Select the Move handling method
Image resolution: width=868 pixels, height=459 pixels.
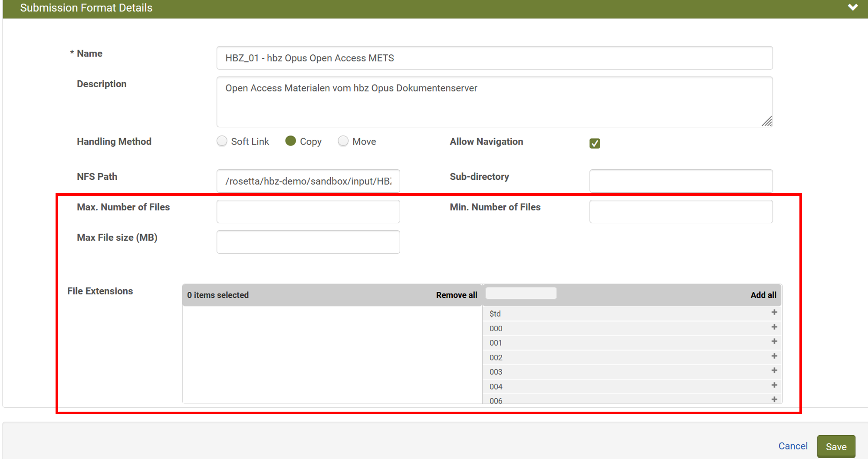343,141
